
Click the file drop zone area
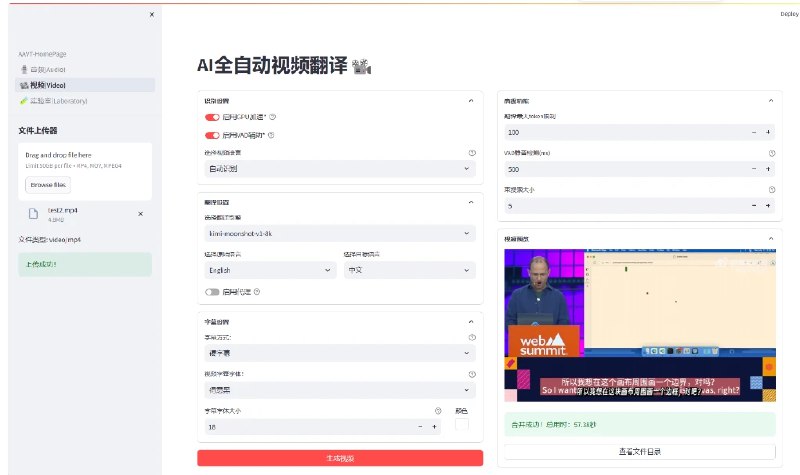(x=85, y=171)
